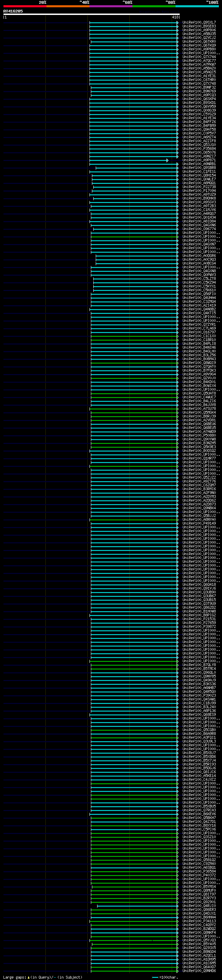The image size is (222, 980).
Task: Select hit UniRef100_A5BU35
Action: point(199,34)
